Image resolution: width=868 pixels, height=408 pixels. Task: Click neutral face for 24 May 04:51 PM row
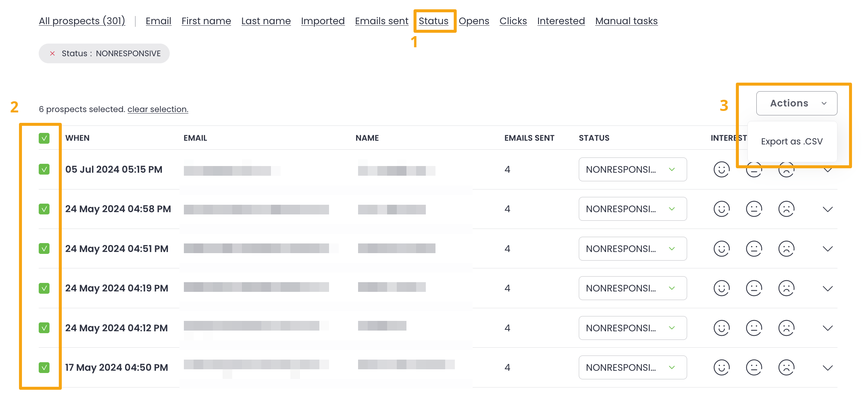point(754,249)
